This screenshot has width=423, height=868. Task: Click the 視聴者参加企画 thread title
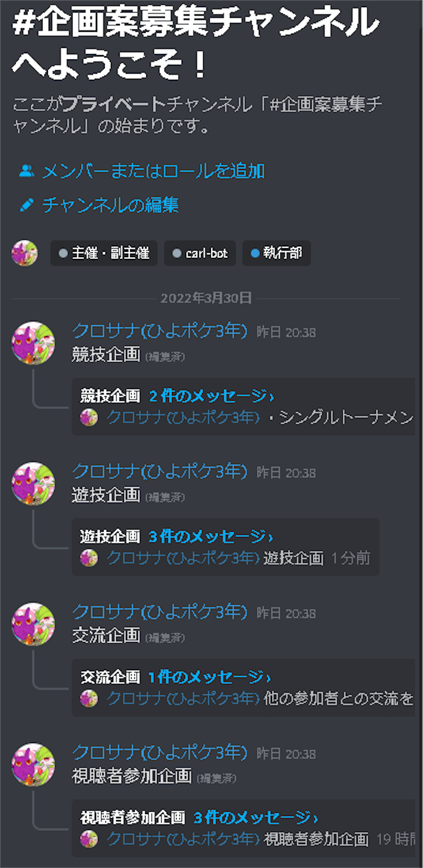click(132, 817)
